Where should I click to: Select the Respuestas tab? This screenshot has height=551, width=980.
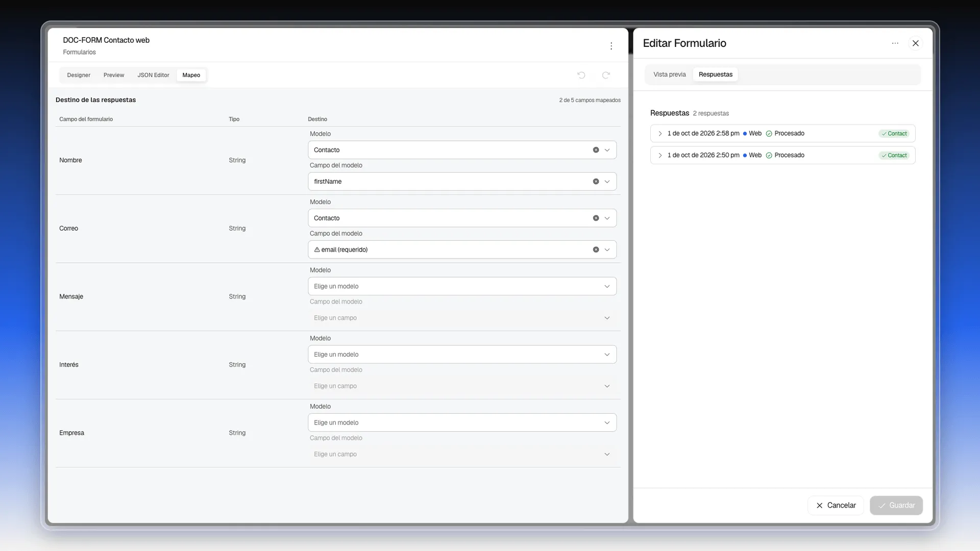click(716, 74)
